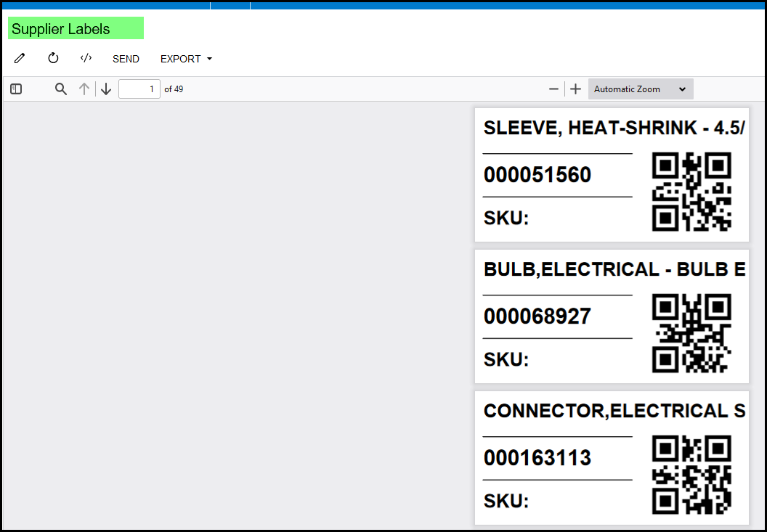The image size is (767, 532).
Task: Go to the previous page arrow
Action: point(84,89)
